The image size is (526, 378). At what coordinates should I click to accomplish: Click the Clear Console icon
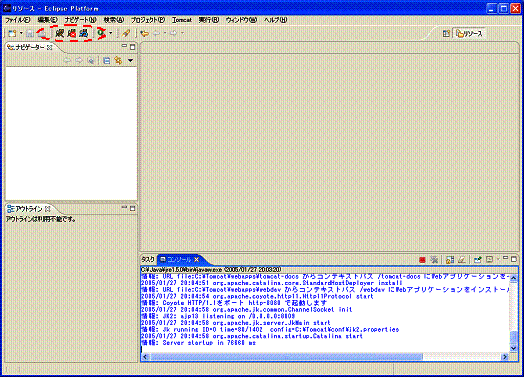click(x=462, y=260)
